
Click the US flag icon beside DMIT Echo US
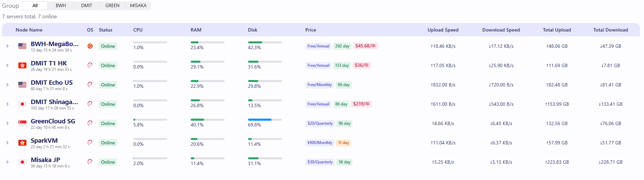(x=22, y=85)
